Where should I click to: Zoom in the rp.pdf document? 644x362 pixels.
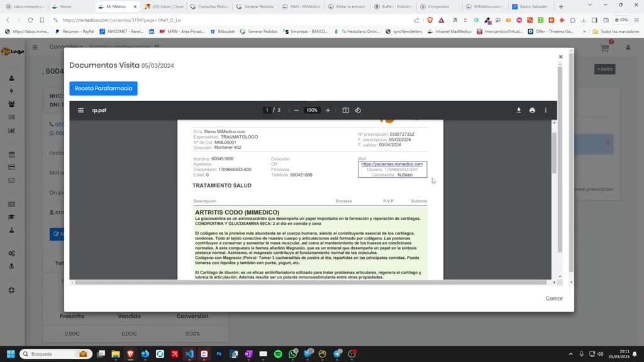tap(328, 110)
